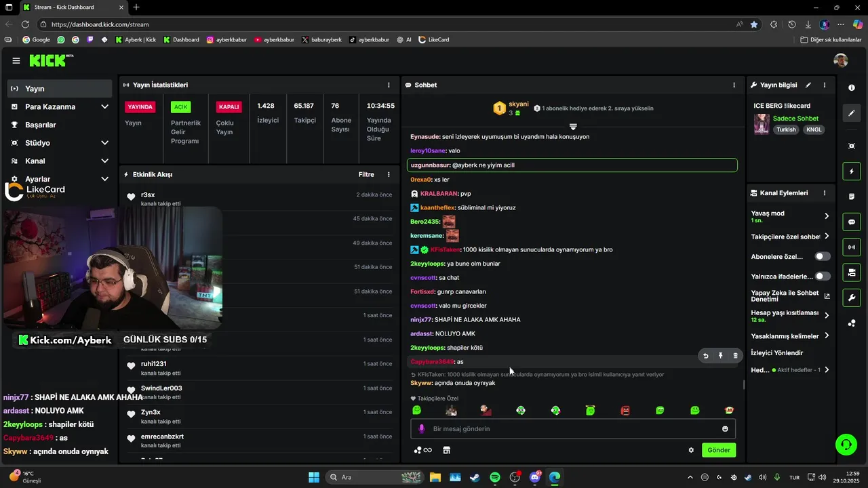This screenshot has height=488, width=868.
Task: Collapse leaderboard with down-arrow under skyani
Action: point(573,127)
